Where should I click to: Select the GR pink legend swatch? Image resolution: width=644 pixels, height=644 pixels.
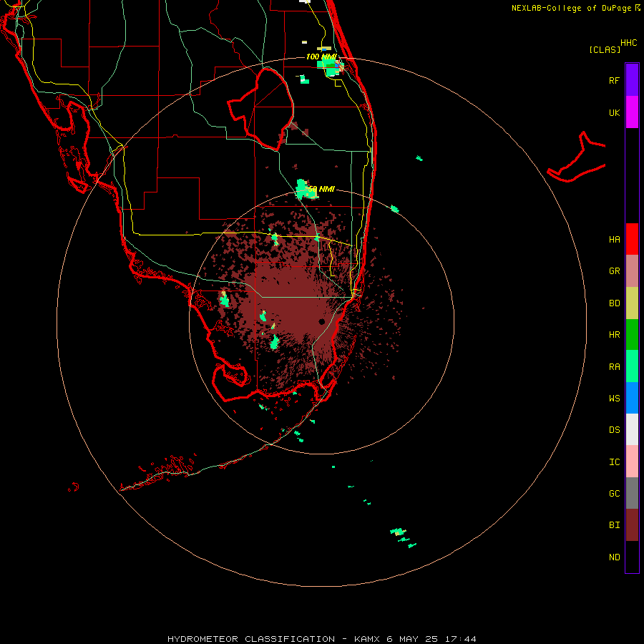coord(632,271)
